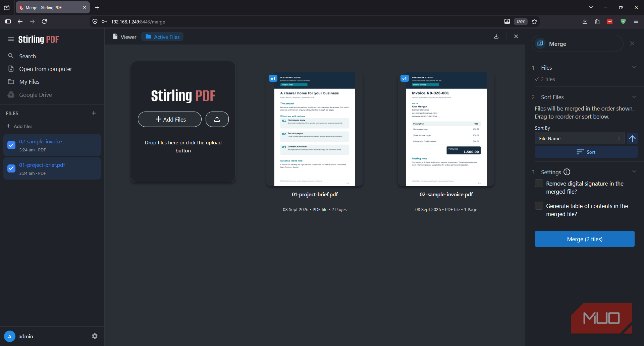Click the Merge (2 files) button
This screenshot has height=346, width=644.
click(x=585, y=239)
